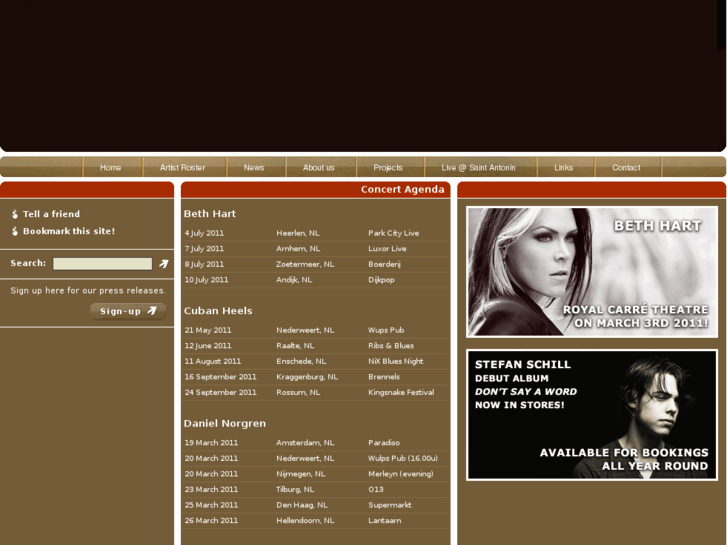
Task: Click the Bookmark this site! link
Action: (69, 231)
